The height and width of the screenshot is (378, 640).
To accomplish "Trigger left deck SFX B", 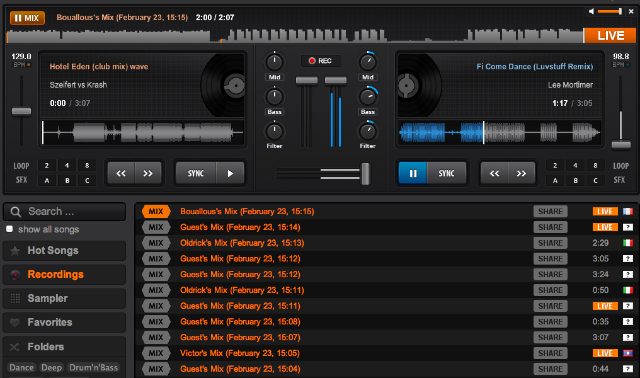I will 67,180.
